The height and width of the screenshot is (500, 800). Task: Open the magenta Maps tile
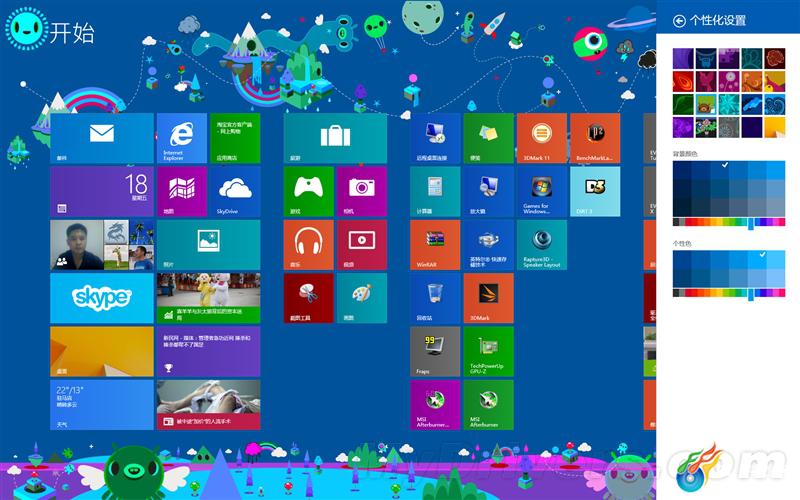pyautogui.click(x=182, y=192)
